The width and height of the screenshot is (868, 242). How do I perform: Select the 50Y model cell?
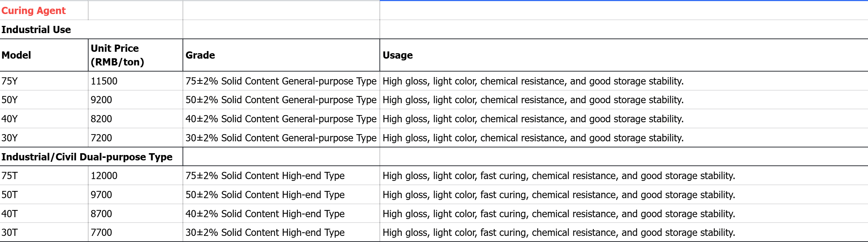coord(44,100)
